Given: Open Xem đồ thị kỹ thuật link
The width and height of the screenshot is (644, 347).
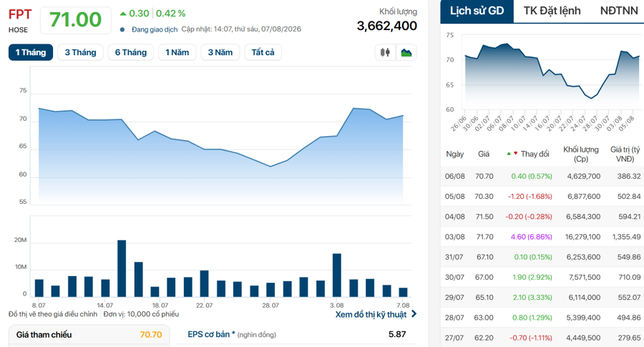Looking at the screenshot, I should (371, 315).
